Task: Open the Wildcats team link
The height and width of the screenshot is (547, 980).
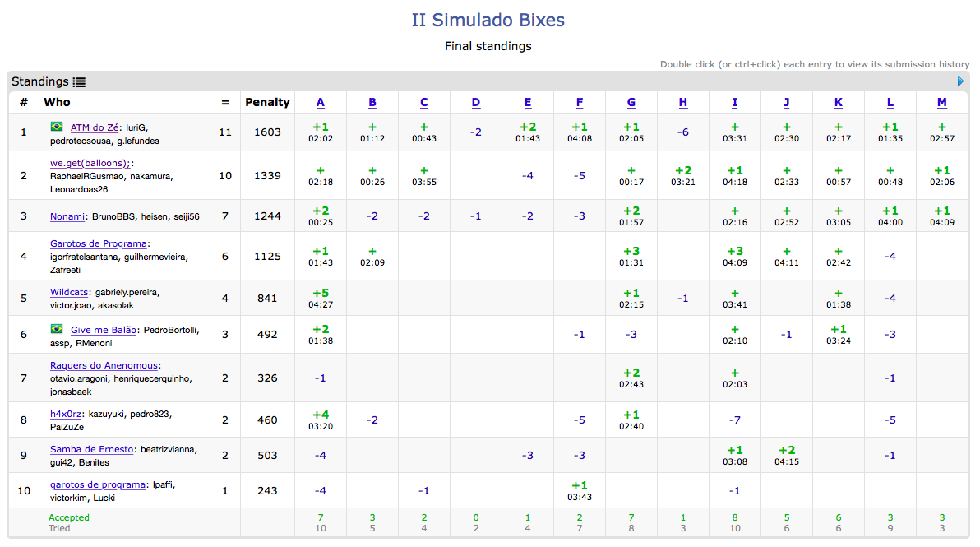Action: click(x=69, y=292)
